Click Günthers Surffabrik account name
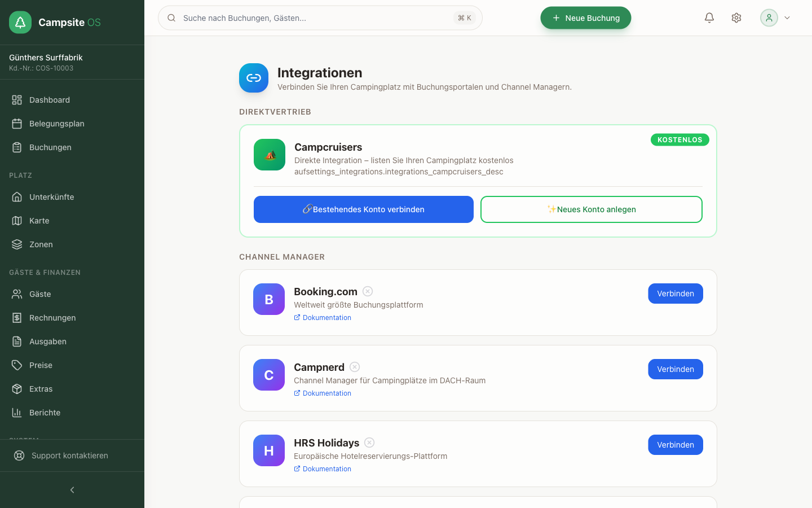Screen dimensions: 812x508 point(46,58)
